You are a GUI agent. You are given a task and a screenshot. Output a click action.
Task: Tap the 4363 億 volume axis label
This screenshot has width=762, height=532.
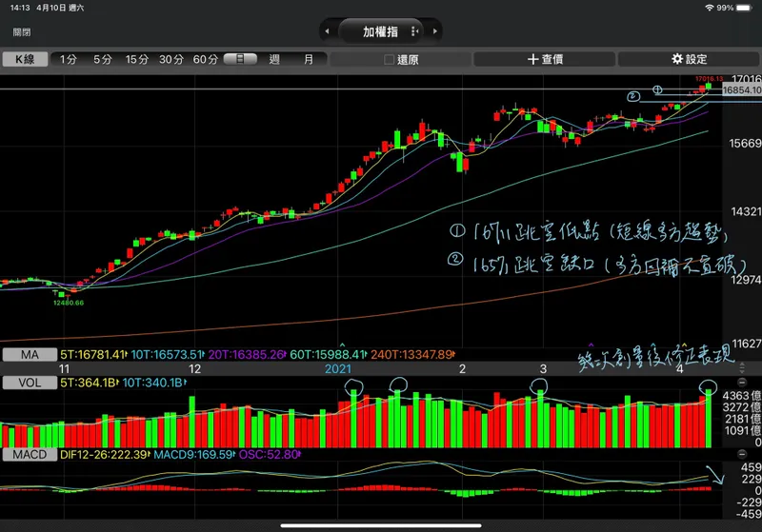[742, 396]
